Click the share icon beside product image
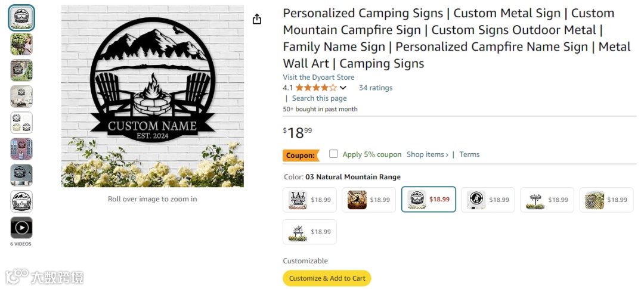This screenshot has width=644, height=289. 257,19
